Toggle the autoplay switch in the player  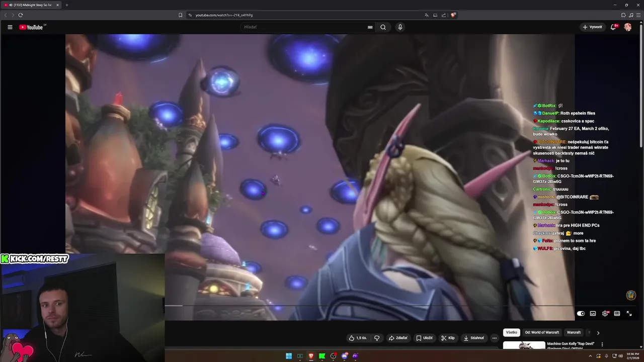pos(581,313)
